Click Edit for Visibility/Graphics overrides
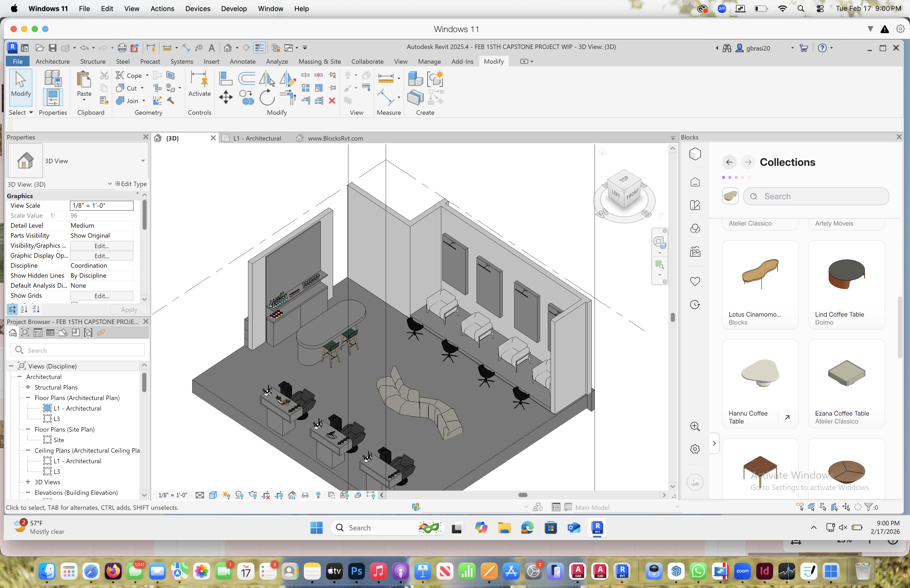Image resolution: width=910 pixels, height=588 pixels. 102,246
